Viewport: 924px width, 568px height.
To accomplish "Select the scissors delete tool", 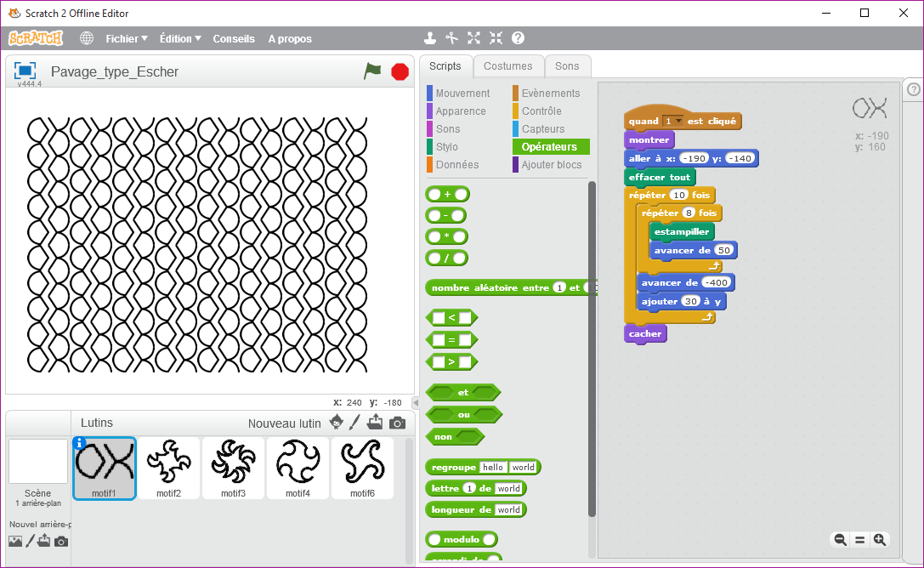I will 452,38.
